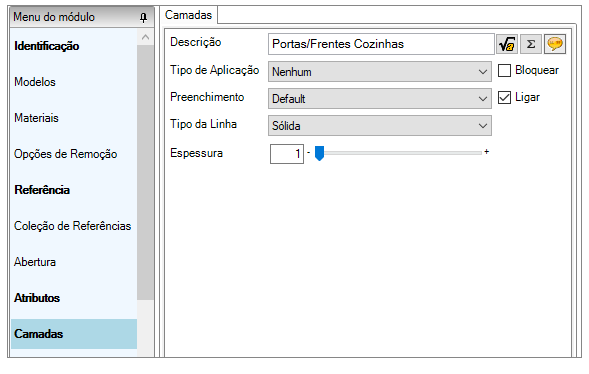Open Materiais in the module menu
Screen dimensions: 589x374
coord(36,118)
